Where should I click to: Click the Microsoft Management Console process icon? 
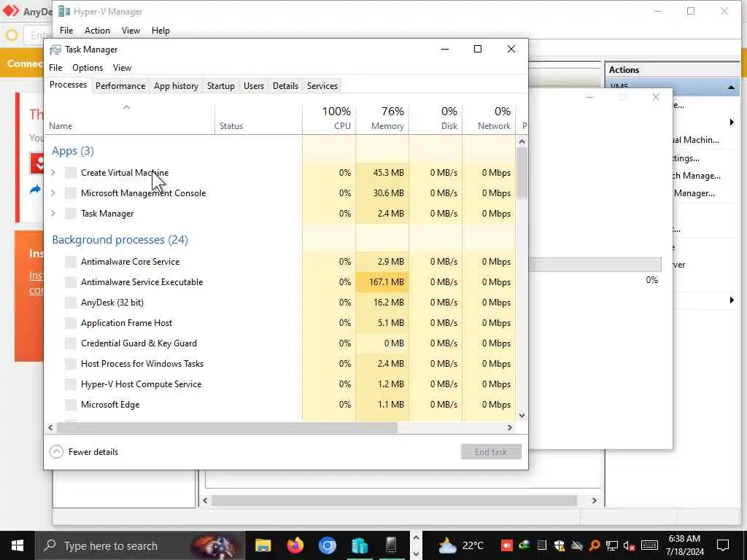coord(71,193)
